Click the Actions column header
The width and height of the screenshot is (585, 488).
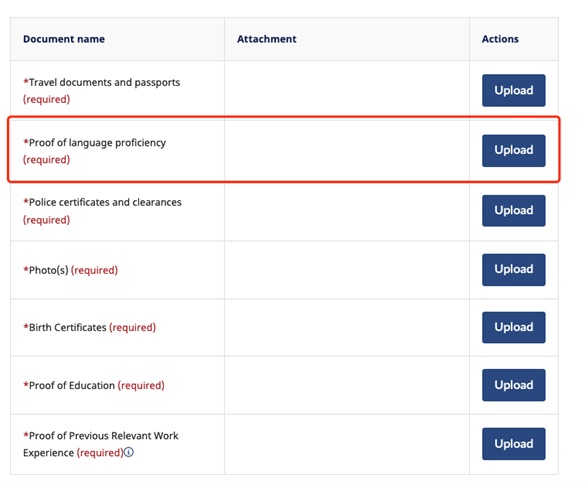coord(500,39)
